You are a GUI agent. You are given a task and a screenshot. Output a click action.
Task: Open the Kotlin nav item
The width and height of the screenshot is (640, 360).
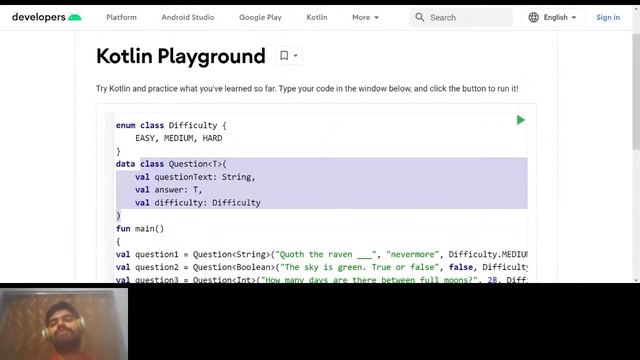[317, 17]
